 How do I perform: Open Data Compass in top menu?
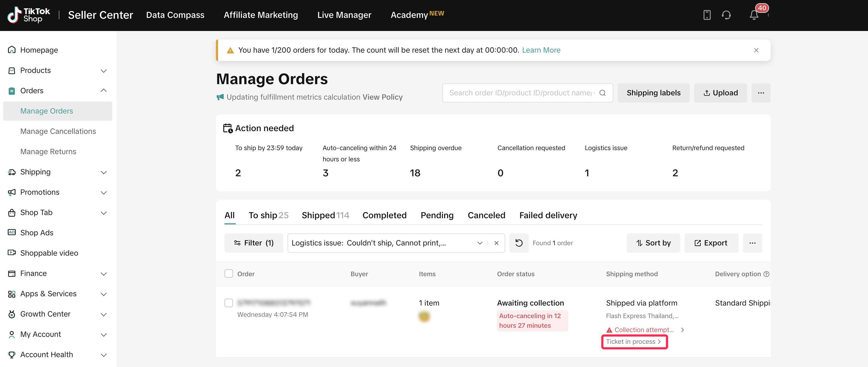(175, 15)
